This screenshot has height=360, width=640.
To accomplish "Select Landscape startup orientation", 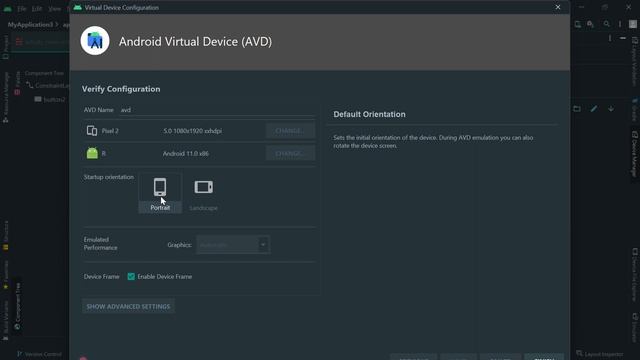I will tap(203, 193).
